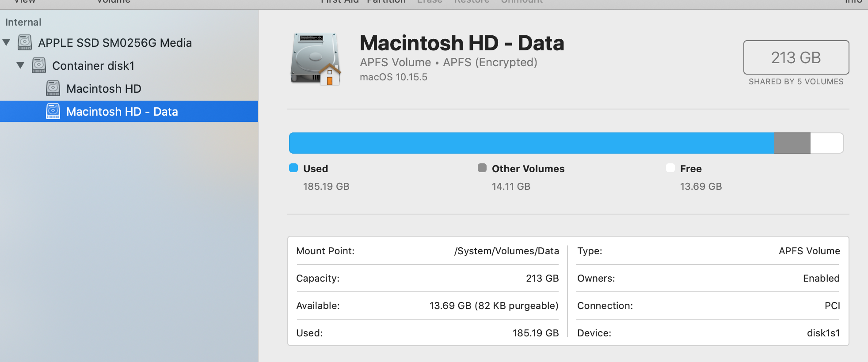Click the large hard drive with house icon
This screenshot has height=362, width=868.
[x=316, y=59]
